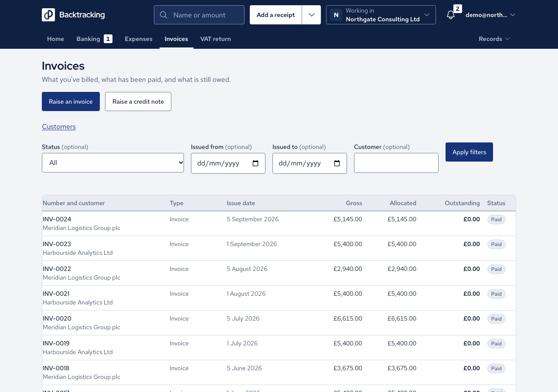Image resolution: width=558 pixels, height=392 pixels.
Task: Click the Paid status badge for INV-0024
Action: click(x=497, y=220)
